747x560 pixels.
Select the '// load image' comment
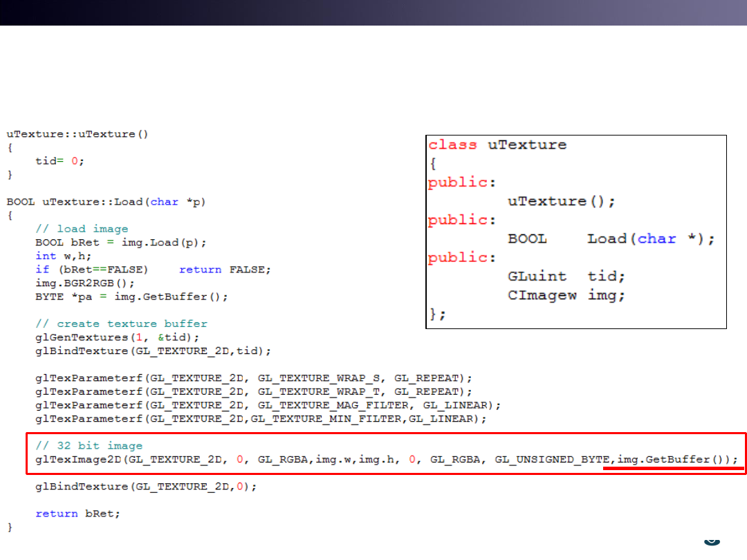pyautogui.click(x=82, y=229)
